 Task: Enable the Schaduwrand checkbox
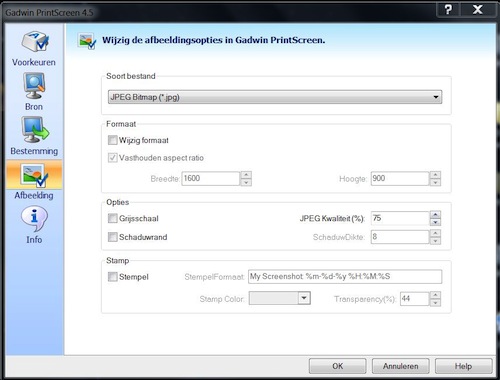(x=113, y=237)
